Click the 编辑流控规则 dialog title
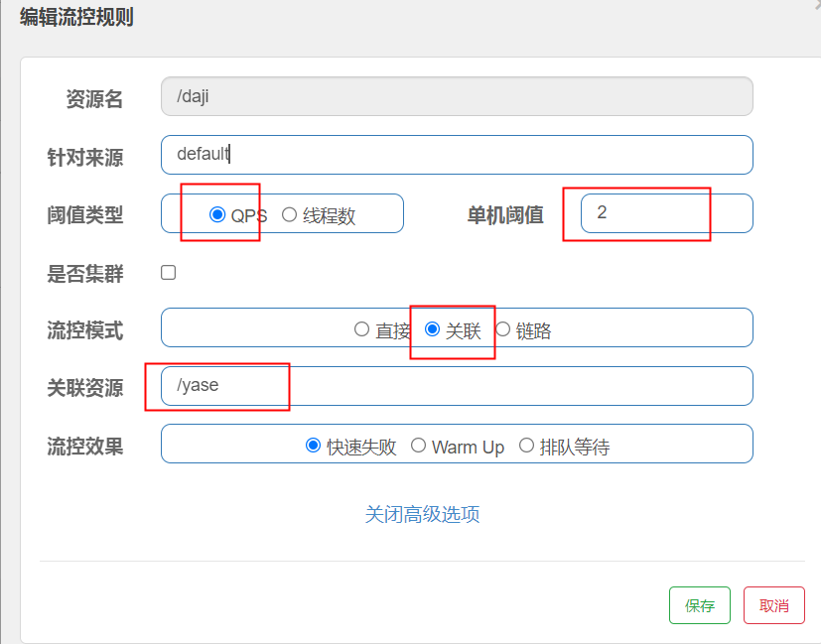This screenshot has width=821, height=644. point(76,17)
